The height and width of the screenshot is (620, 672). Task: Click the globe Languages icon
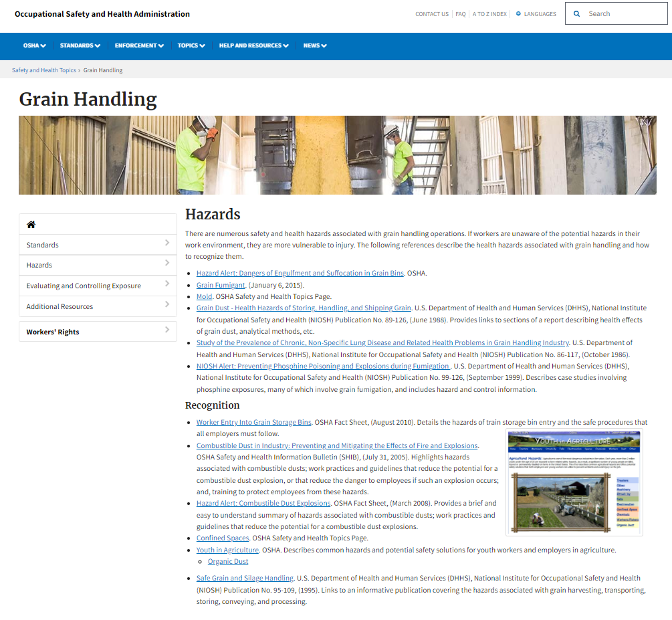pyautogui.click(x=519, y=14)
